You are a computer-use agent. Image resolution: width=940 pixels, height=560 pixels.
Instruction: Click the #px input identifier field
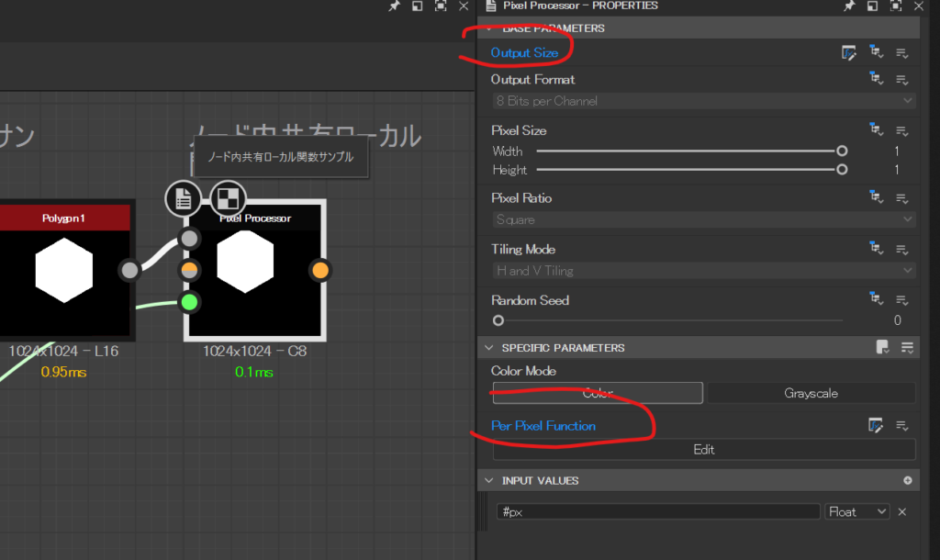tap(656, 512)
